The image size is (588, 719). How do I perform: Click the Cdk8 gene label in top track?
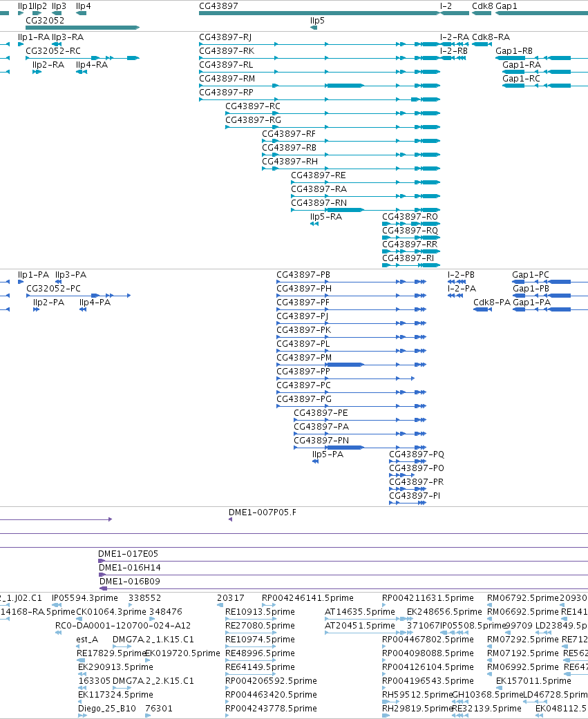click(482, 6)
